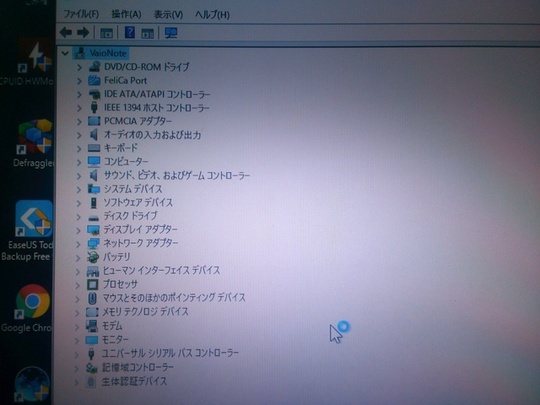This screenshot has width=540, height=405.
Task: Click the システム デバイス icon
Action: coord(93,189)
